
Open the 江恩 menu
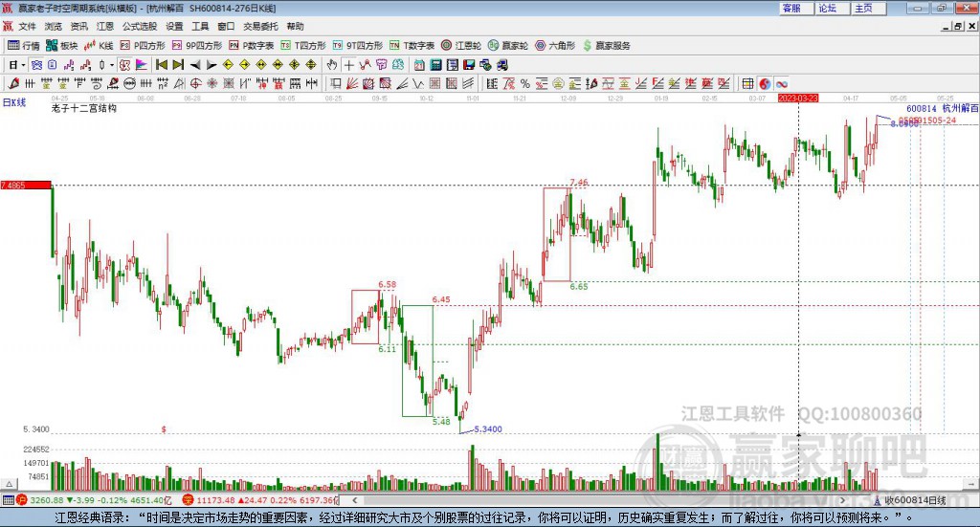pyautogui.click(x=104, y=27)
